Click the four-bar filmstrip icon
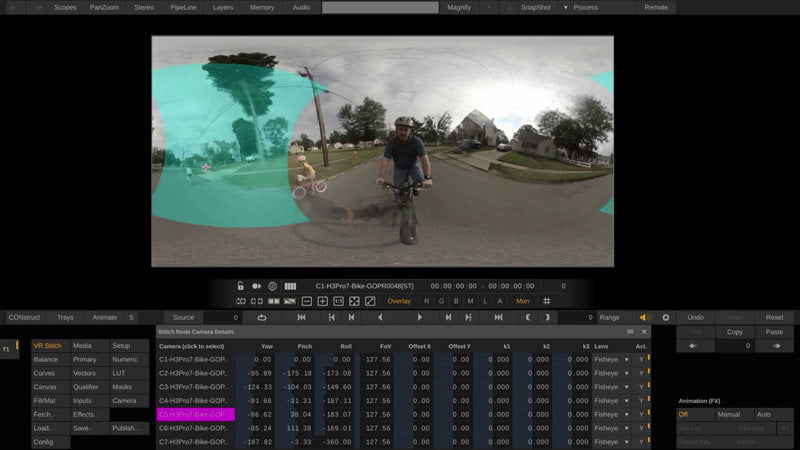This screenshot has height=450, width=800. coord(290,286)
